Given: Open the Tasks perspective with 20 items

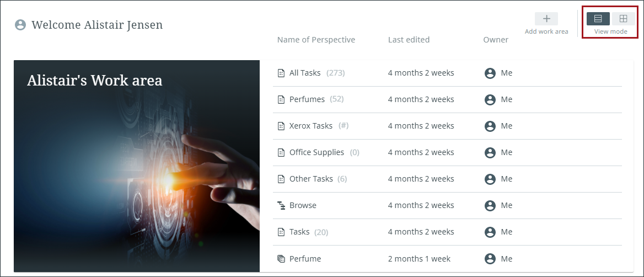Looking at the screenshot, I should 299,232.
